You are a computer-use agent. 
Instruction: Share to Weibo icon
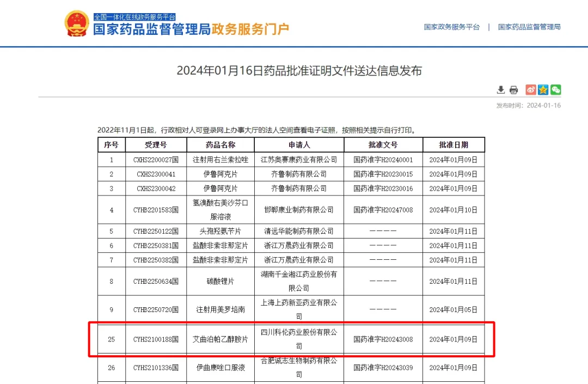(x=531, y=90)
